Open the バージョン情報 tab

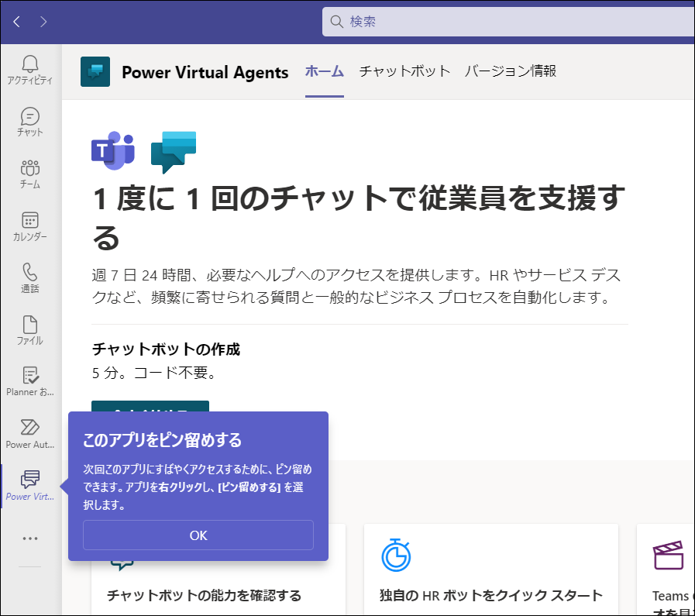coord(510,71)
